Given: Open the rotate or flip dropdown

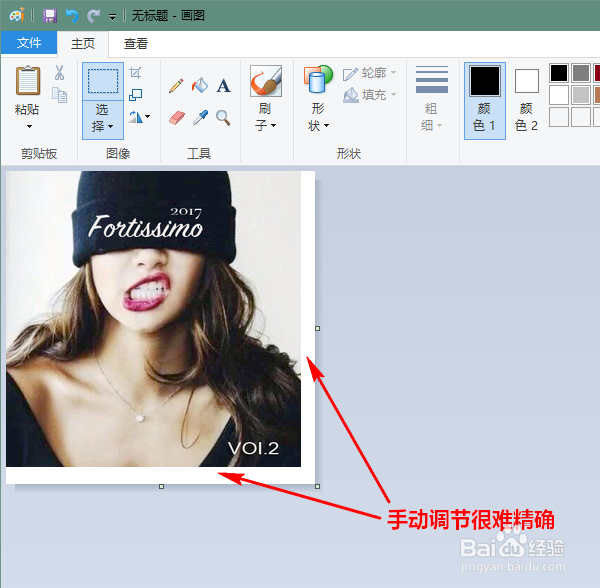Looking at the screenshot, I should [x=139, y=117].
